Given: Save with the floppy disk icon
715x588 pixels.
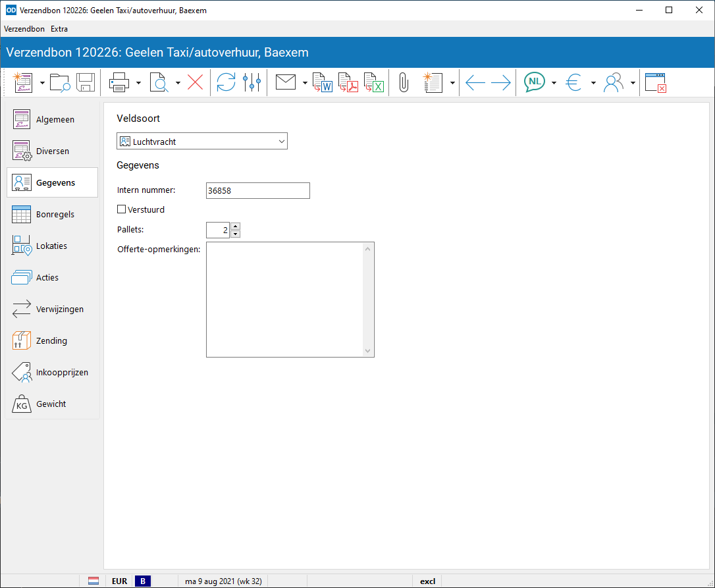Looking at the screenshot, I should (86, 82).
